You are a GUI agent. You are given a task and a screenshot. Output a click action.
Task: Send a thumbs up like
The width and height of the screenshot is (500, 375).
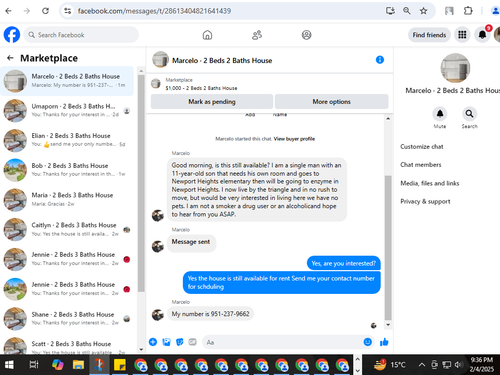pos(384,342)
